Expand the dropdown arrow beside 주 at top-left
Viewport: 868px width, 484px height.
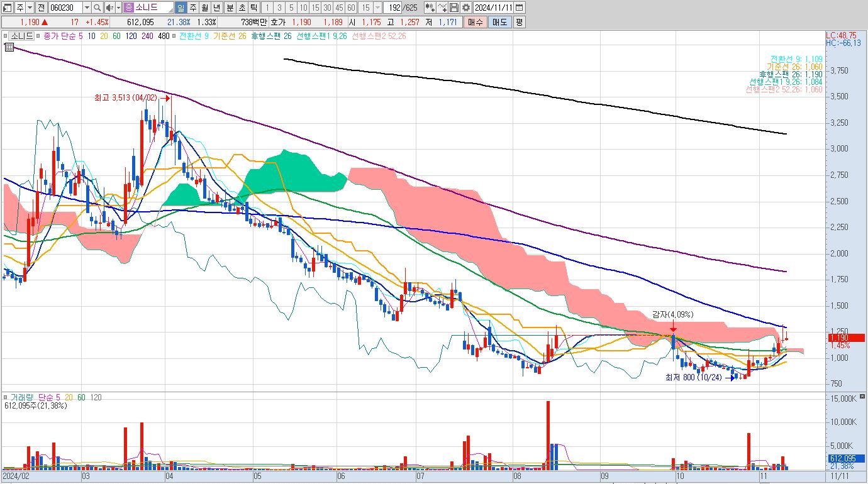[x=30, y=8]
